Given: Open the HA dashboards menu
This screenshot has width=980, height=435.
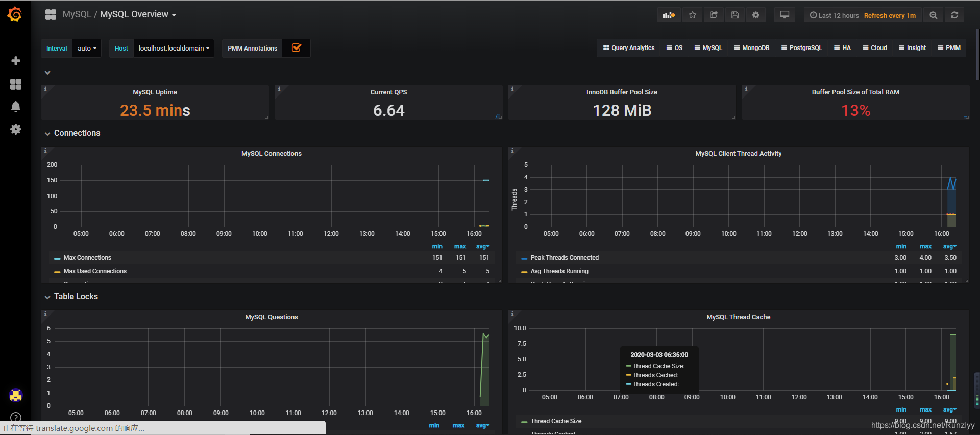Looking at the screenshot, I should point(843,48).
